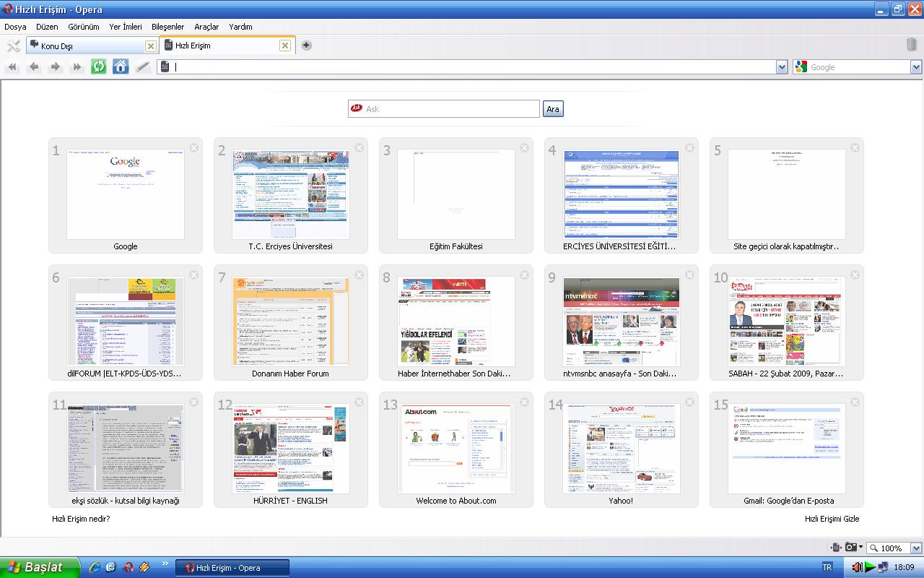924x578 pixels.
Task: Go forward with the Forward arrow
Action: point(55,67)
